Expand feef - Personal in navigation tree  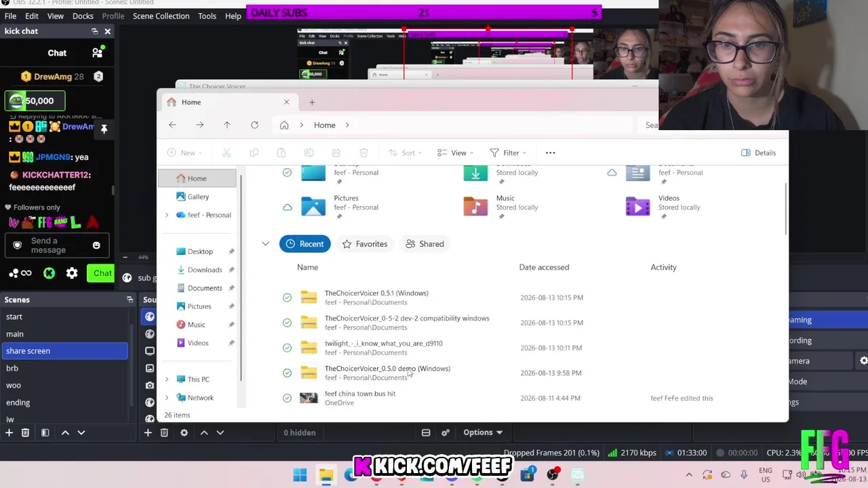tap(167, 215)
